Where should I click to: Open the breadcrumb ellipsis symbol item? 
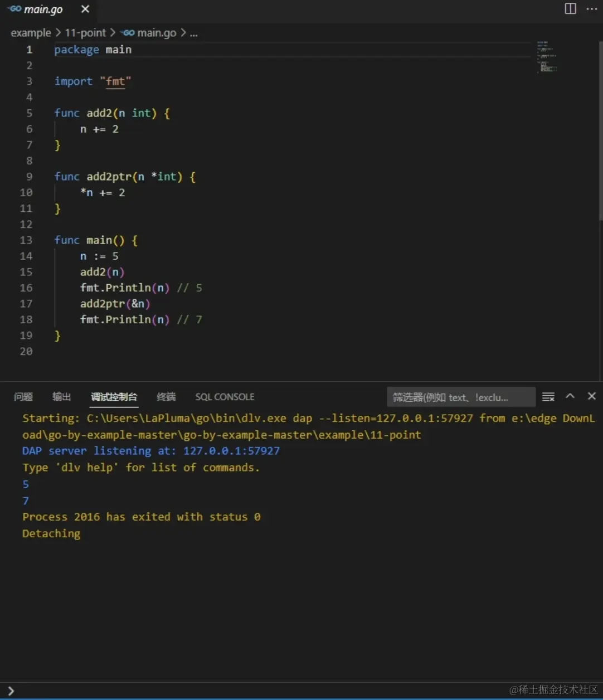(x=193, y=33)
